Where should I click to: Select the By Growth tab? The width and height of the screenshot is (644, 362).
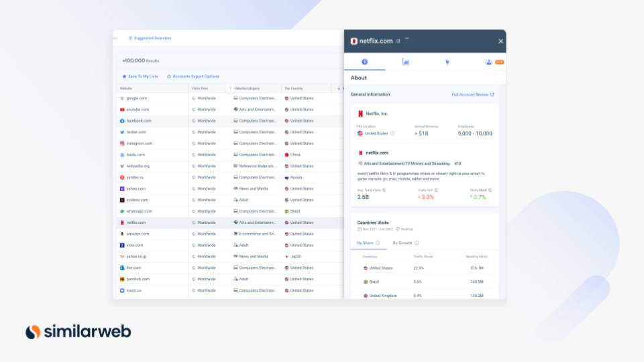pyautogui.click(x=402, y=243)
